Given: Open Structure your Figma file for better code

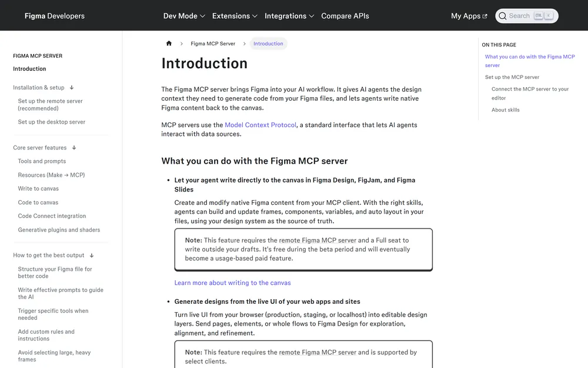Looking at the screenshot, I should [x=55, y=273].
